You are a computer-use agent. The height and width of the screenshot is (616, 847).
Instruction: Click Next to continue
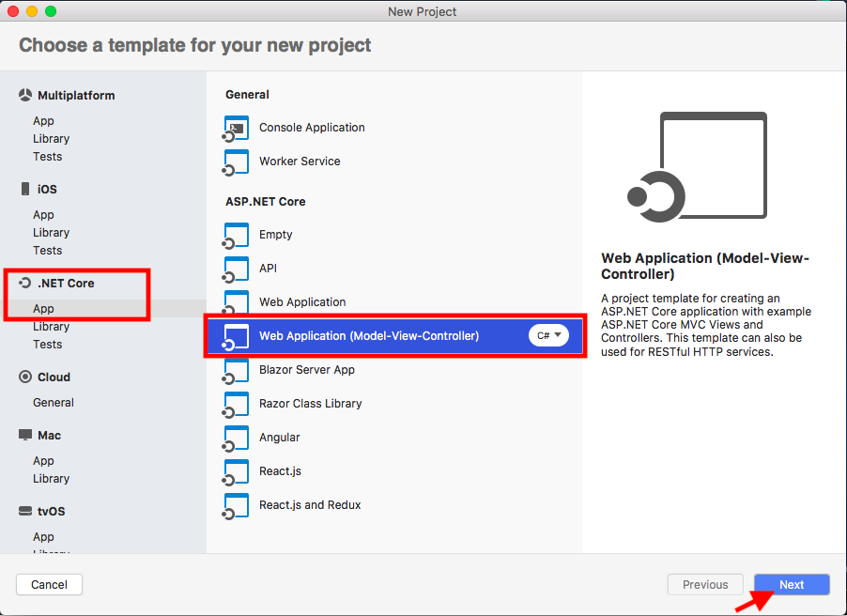click(792, 585)
